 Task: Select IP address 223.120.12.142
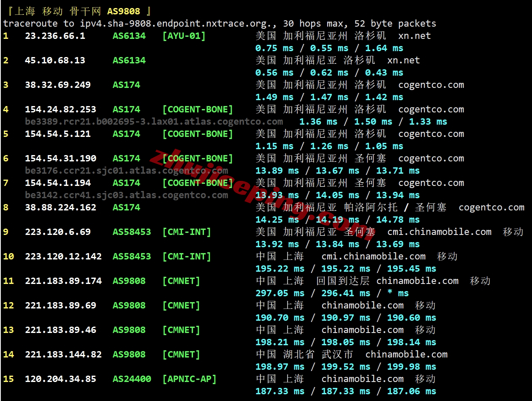(x=63, y=256)
